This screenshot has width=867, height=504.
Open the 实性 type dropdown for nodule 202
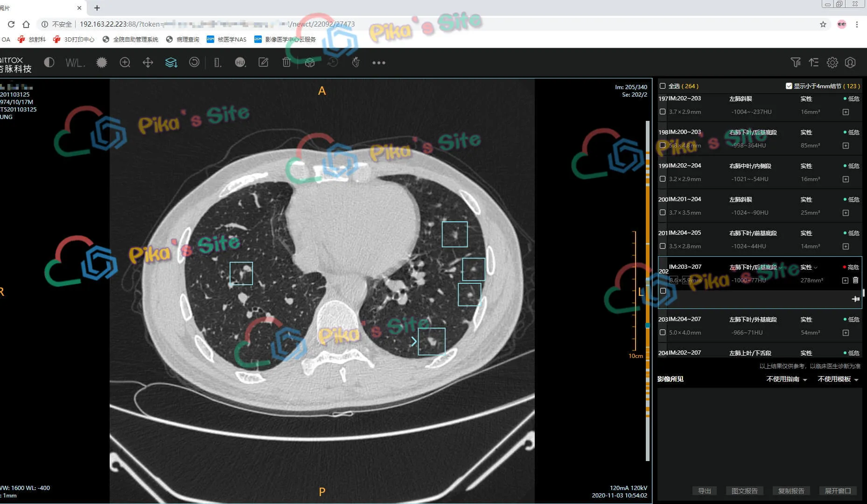click(x=809, y=267)
